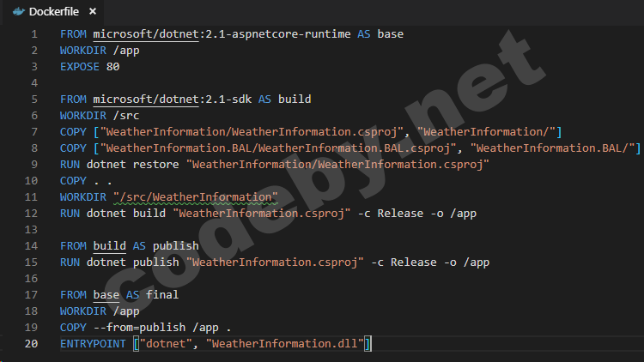Viewport: 644px width, 362px height.
Task: Click 'WORKDIR' keyword on line 2
Action: [x=83, y=51]
